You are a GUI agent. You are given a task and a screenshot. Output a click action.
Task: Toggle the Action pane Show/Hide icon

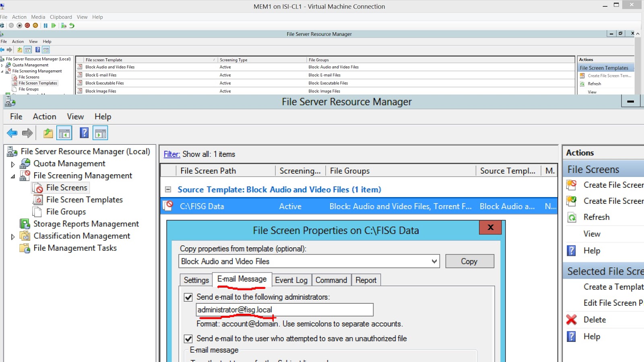click(100, 133)
